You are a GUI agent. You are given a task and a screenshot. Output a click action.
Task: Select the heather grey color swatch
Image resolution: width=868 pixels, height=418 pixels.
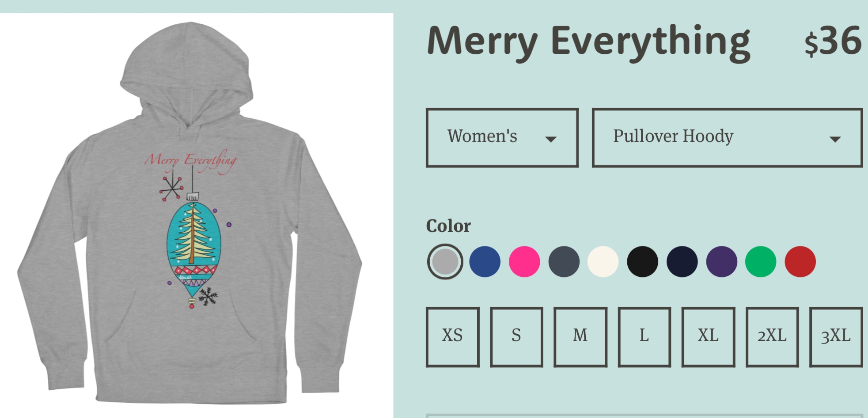click(445, 262)
